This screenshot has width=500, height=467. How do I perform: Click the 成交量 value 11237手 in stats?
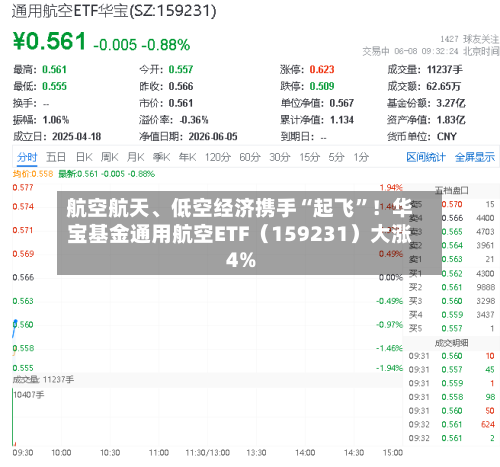pos(445,69)
